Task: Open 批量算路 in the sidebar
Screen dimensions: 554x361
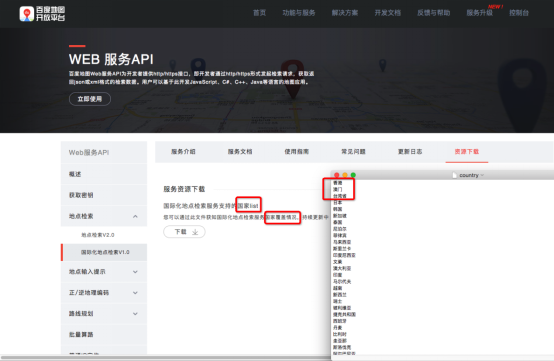Action: (x=104, y=335)
